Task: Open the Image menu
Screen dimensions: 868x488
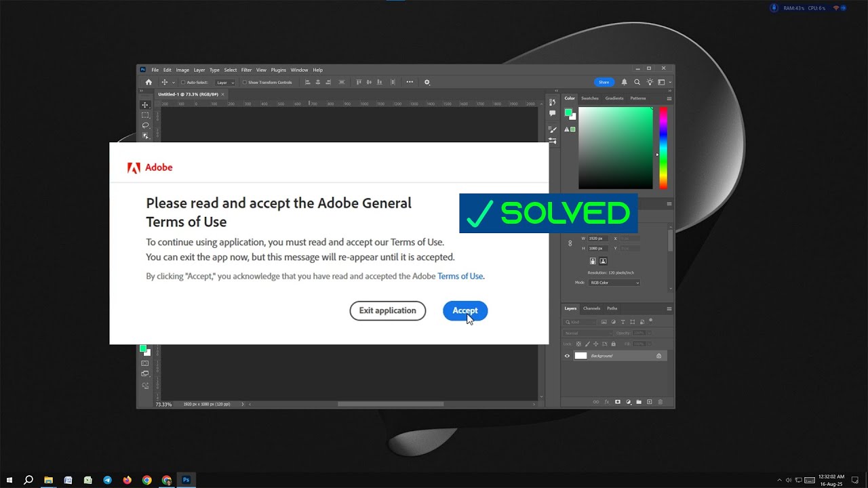Action: coord(182,70)
